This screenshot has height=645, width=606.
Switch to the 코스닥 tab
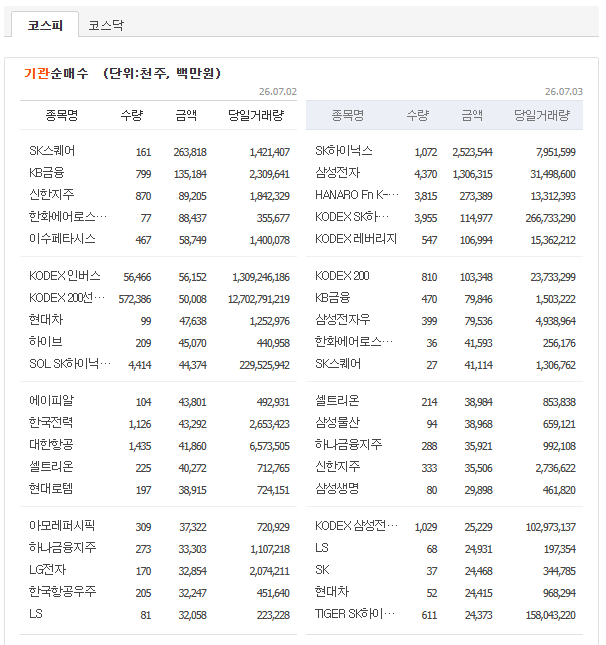106,25
